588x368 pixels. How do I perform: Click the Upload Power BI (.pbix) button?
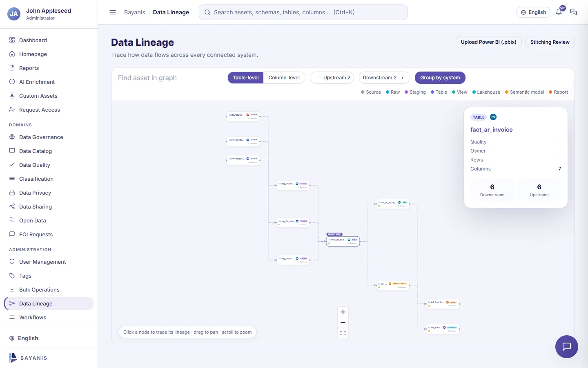coord(489,42)
